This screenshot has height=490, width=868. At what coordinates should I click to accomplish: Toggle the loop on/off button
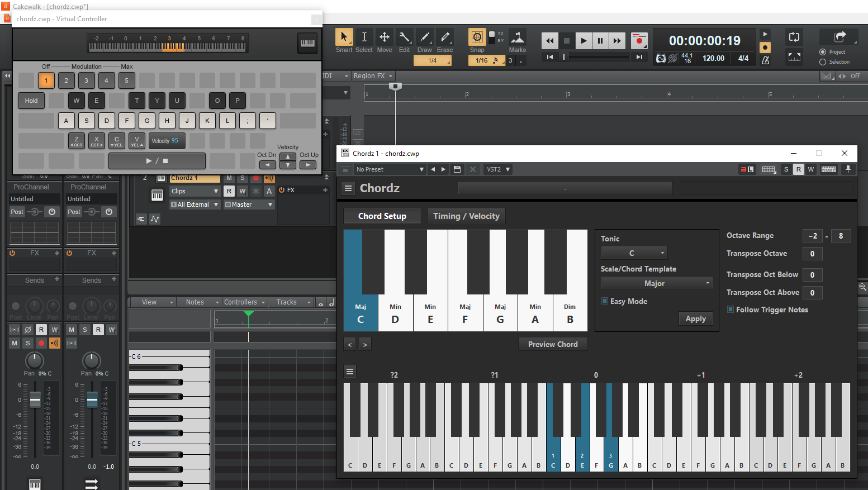pos(794,37)
